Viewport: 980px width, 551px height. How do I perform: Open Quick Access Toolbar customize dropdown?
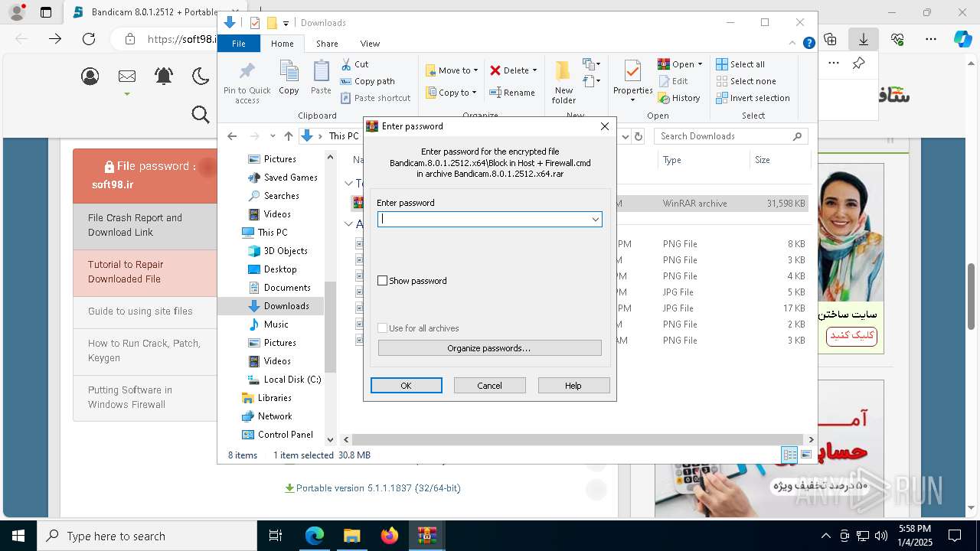286,23
